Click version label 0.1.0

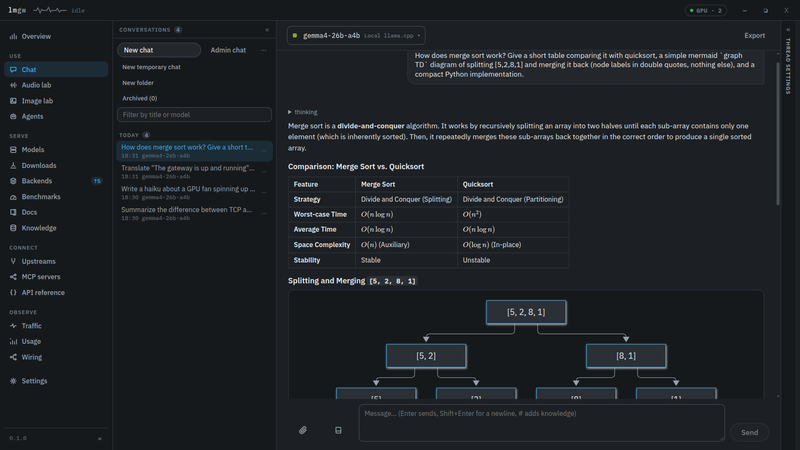pos(18,438)
